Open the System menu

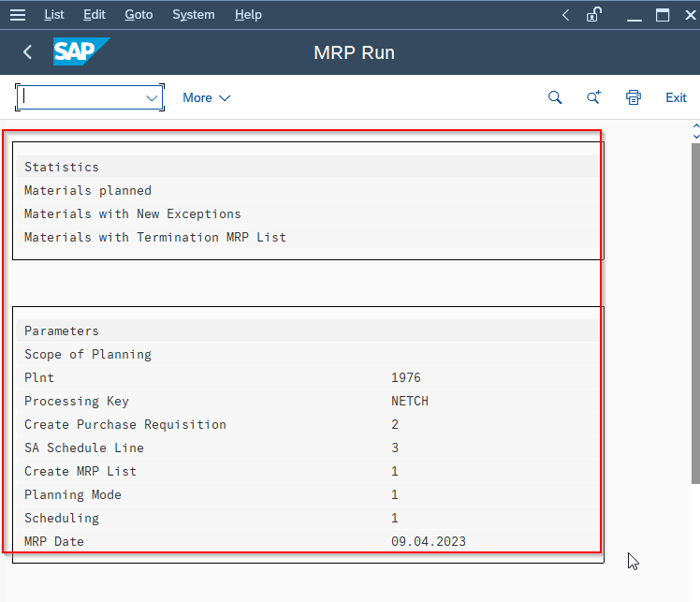click(194, 15)
